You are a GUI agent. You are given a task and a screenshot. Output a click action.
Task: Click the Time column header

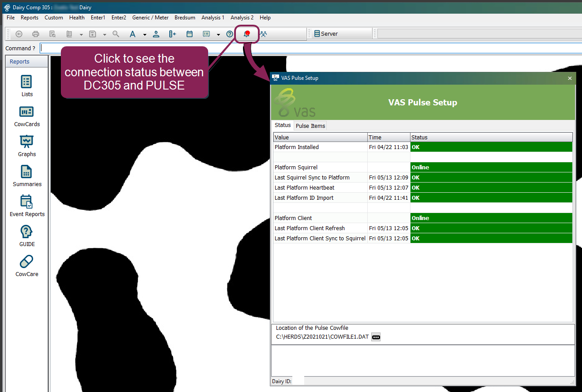(389, 137)
